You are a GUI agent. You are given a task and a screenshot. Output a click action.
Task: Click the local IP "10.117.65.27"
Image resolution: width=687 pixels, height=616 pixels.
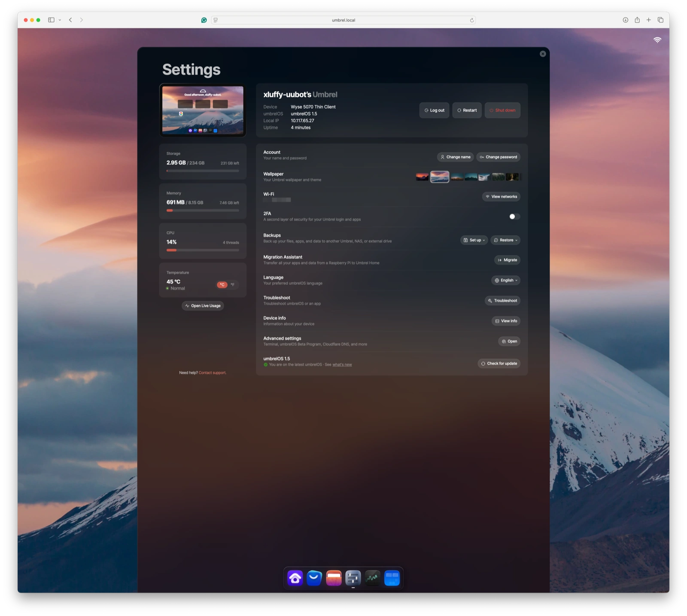tap(302, 121)
